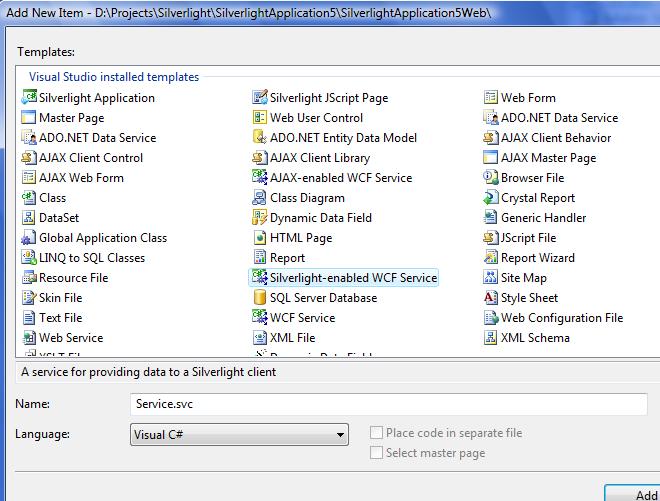Select ADO.NET Data Service label in the Web Form column
The image size is (660, 501).
[559, 118]
